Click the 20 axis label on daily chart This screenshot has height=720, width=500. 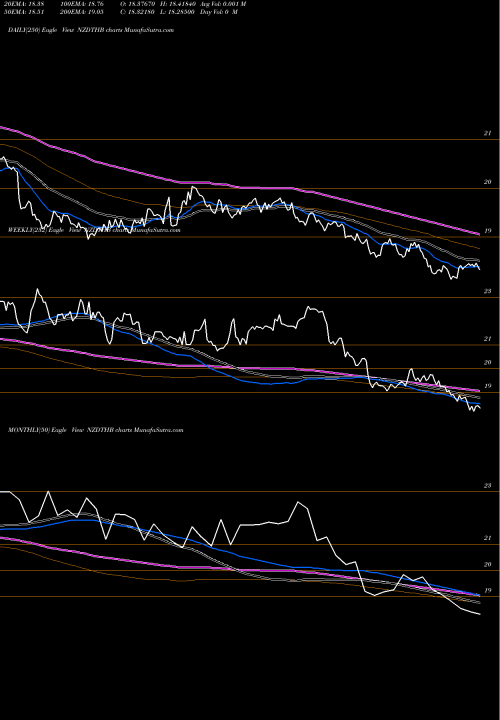pos(487,182)
